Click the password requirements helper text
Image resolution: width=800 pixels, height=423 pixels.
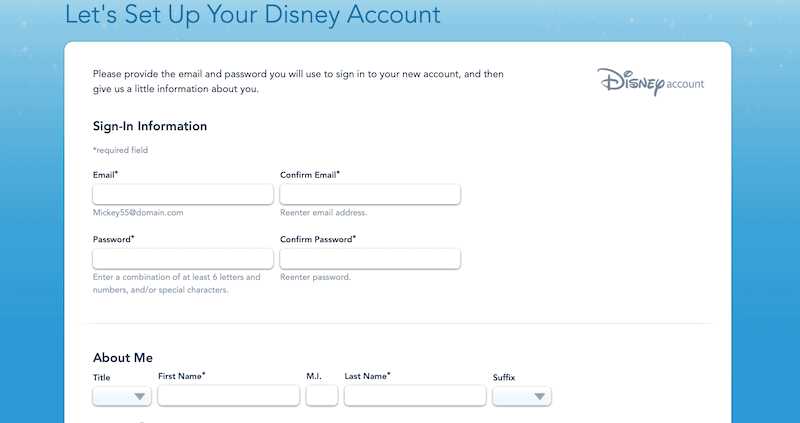(177, 284)
